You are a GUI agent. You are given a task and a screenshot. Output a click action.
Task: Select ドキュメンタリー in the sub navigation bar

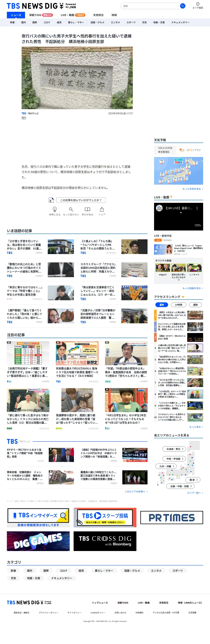click(x=180, y=22)
